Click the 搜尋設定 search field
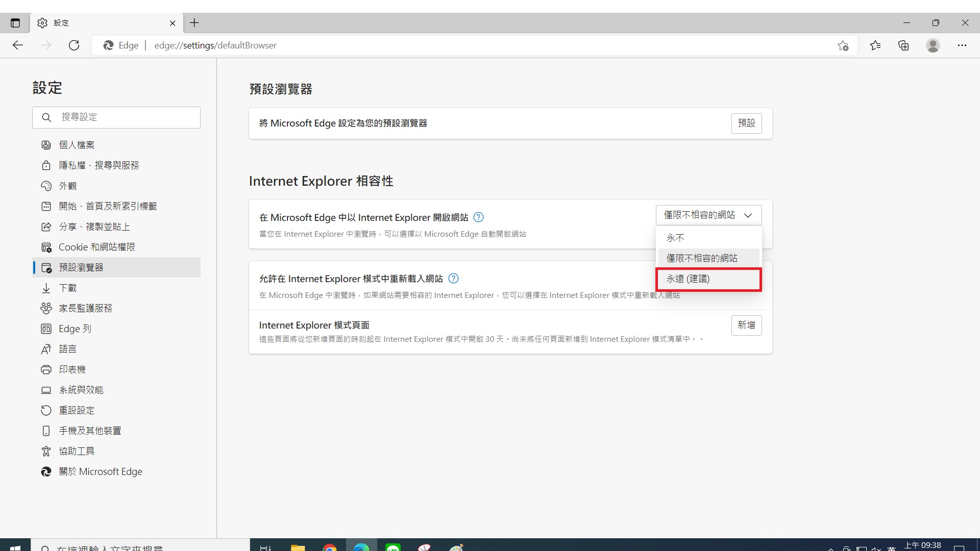 pyautogui.click(x=116, y=117)
